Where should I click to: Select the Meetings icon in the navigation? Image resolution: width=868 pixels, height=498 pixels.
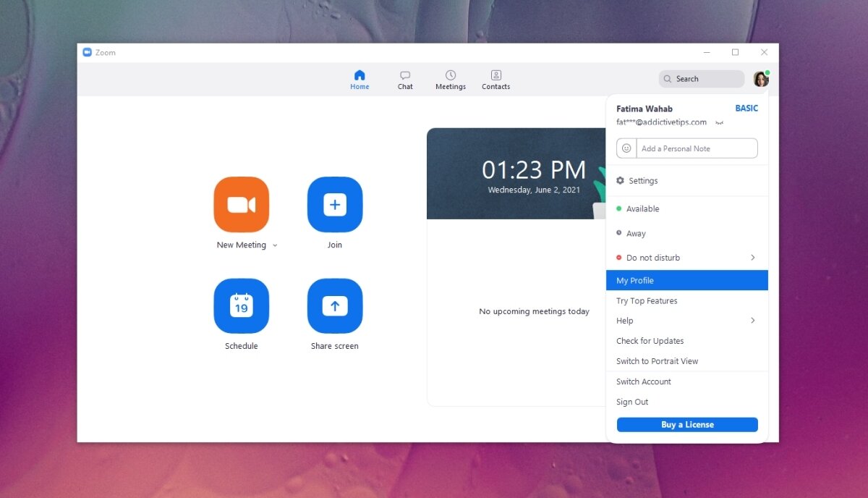click(451, 75)
